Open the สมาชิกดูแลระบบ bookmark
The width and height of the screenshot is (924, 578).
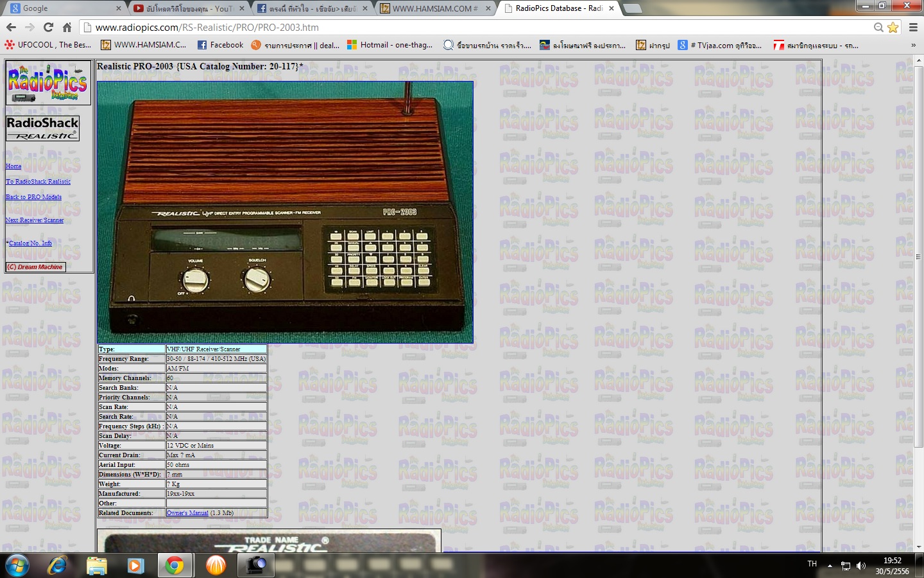[816, 45]
